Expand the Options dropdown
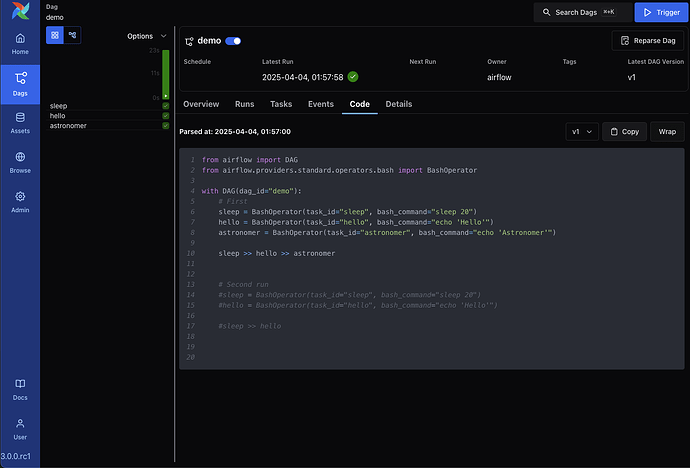The height and width of the screenshot is (468, 690). coord(147,36)
